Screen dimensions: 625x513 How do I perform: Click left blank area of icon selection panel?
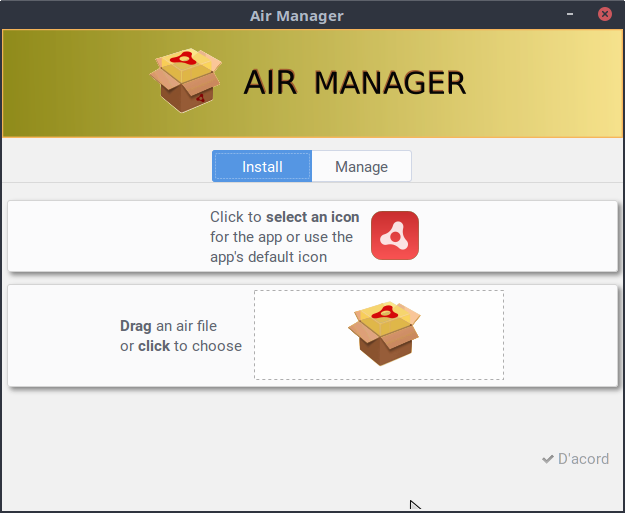pyautogui.click(x=100, y=236)
